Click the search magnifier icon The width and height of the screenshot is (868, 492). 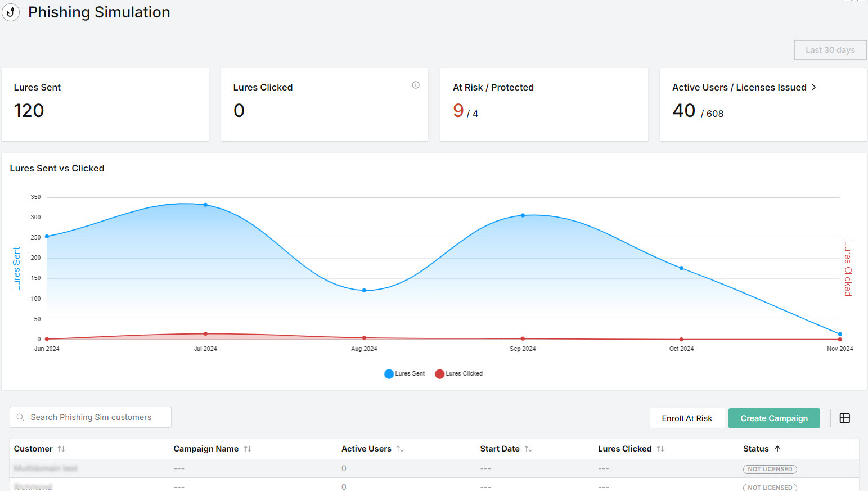[20, 417]
